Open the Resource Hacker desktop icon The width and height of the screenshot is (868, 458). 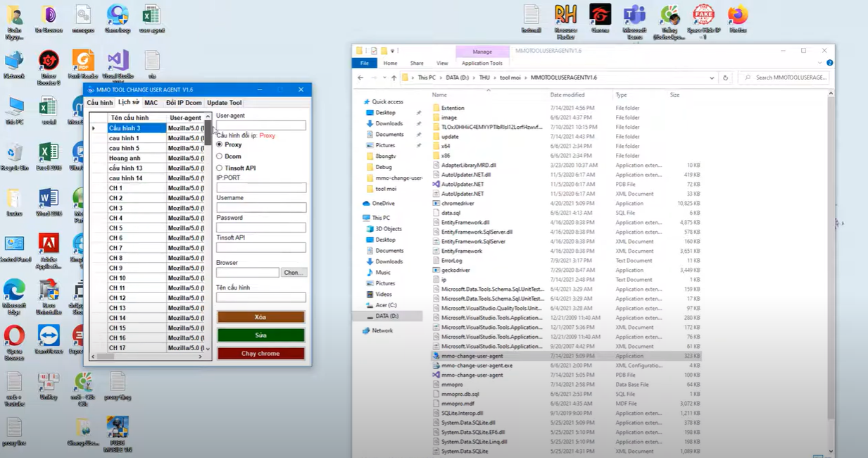click(566, 16)
